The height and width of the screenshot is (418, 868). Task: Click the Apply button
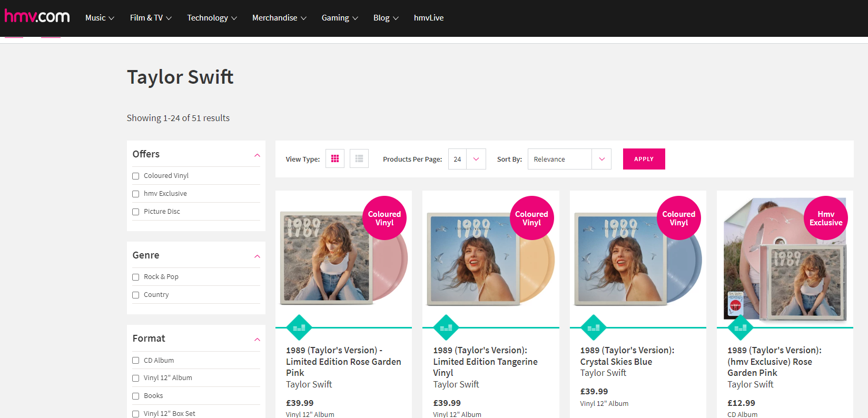tap(644, 159)
